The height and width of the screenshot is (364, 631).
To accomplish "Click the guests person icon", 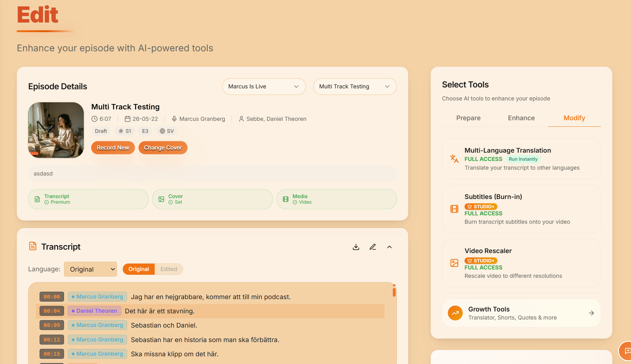I will (241, 119).
